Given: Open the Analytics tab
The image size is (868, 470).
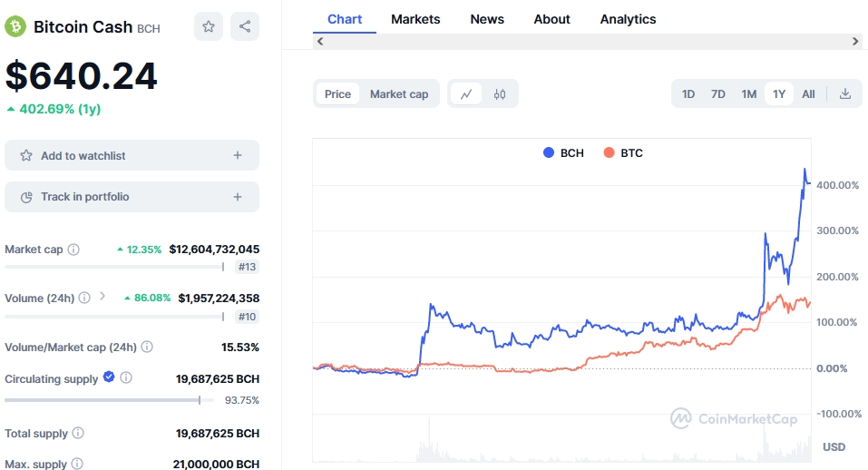Looking at the screenshot, I should [x=628, y=19].
